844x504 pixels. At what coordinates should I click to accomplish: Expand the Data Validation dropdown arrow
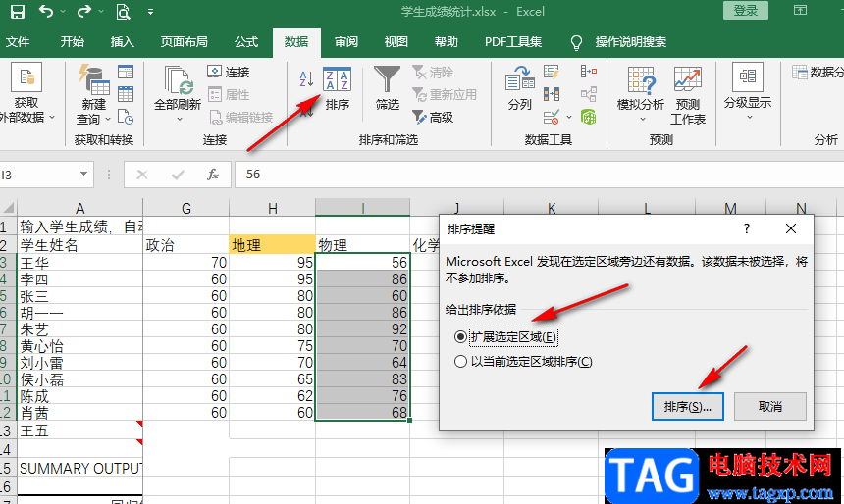point(569,117)
